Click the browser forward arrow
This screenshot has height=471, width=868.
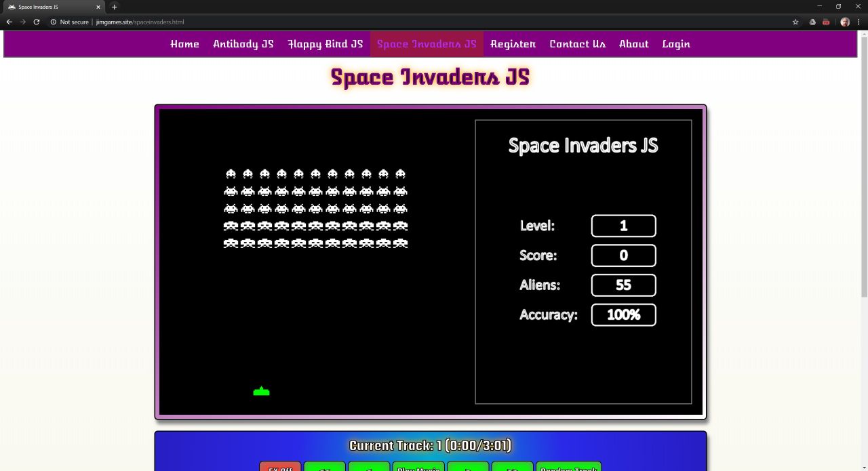click(x=23, y=22)
